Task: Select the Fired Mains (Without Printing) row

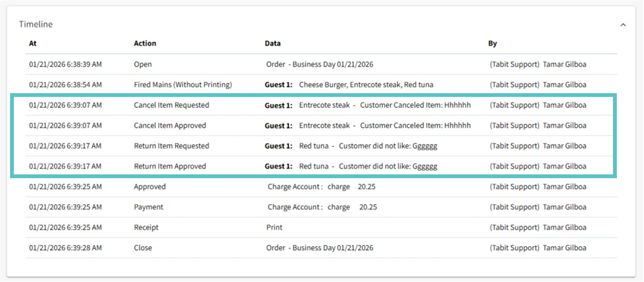Action: click(x=183, y=85)
